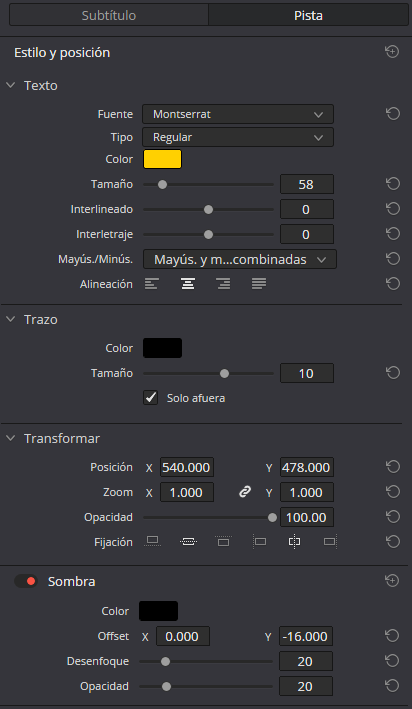Open the Fuente Montserrat dropdown
The width and height of the screenshot is (412, 709).
[238, 114]
